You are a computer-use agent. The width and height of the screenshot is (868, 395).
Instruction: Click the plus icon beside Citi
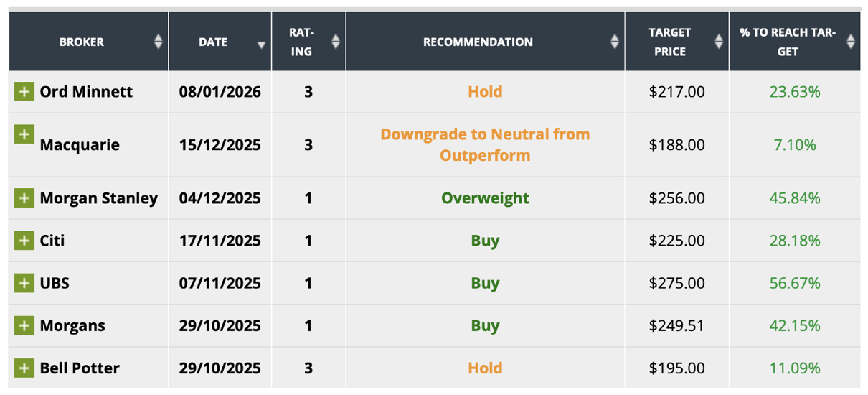[24, 240]
